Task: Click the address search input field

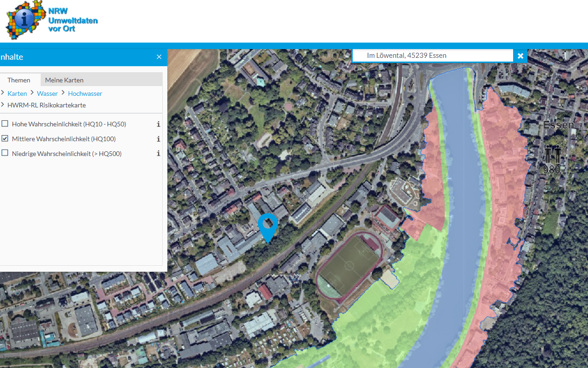Action: pos(432,56)
